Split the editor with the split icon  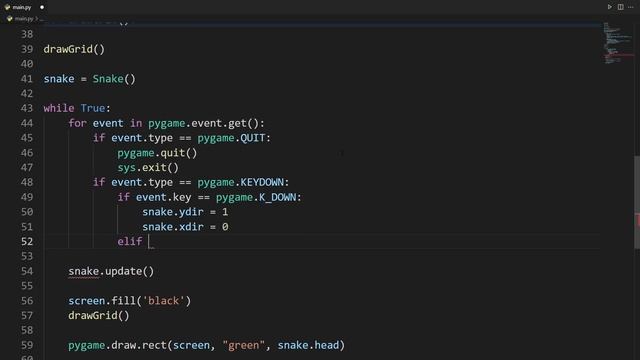tap(620, 7)
